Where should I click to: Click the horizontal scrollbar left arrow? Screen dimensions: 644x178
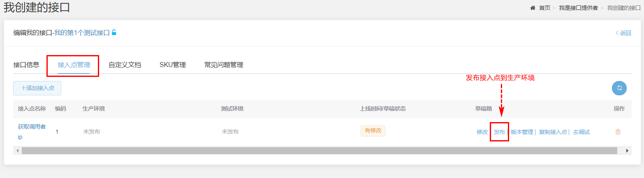coord(17,150)
